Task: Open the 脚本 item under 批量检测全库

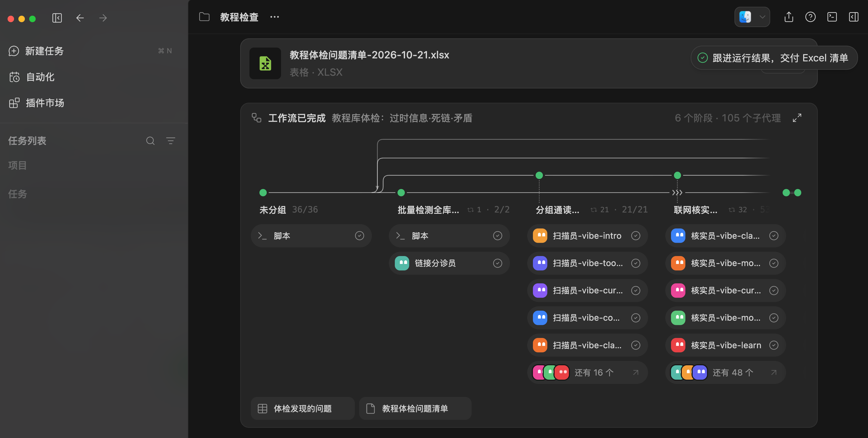Action: click(449, 236)
